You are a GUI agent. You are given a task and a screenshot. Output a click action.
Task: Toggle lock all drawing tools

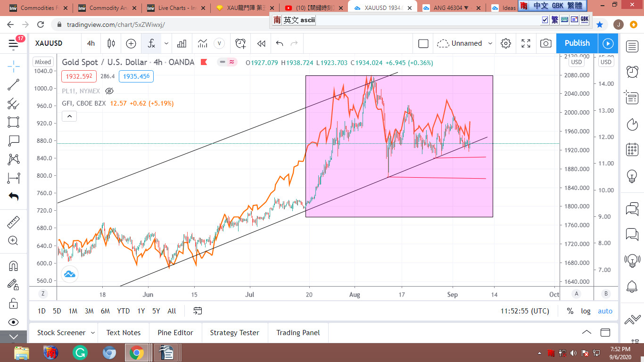14,303
